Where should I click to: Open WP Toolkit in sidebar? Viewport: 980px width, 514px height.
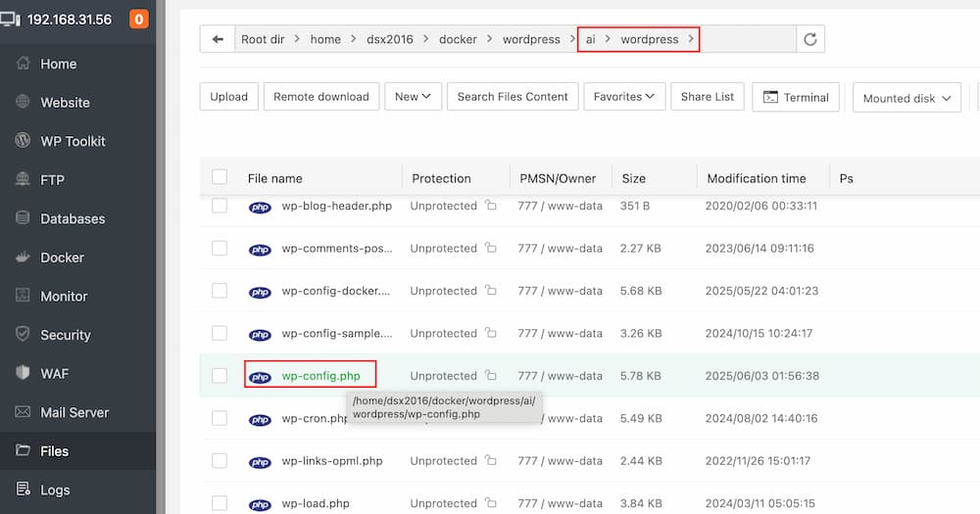tap(73, 141)
